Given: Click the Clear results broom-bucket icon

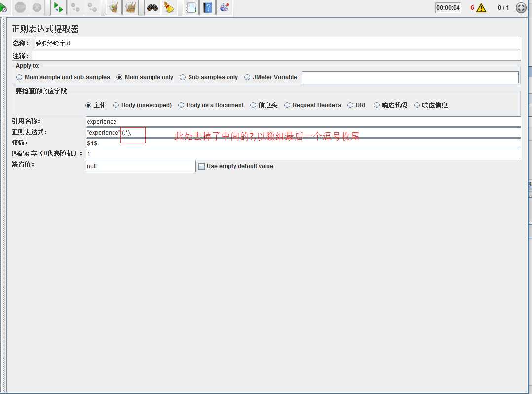Looking at the screenshot, I should 114,7.
